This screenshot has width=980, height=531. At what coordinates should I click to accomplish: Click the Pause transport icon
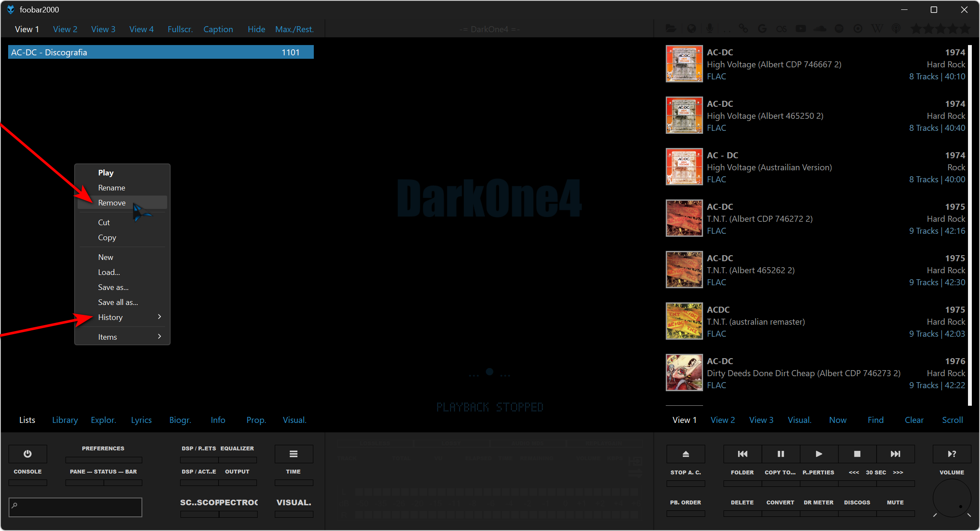click(x=781, y=454)
